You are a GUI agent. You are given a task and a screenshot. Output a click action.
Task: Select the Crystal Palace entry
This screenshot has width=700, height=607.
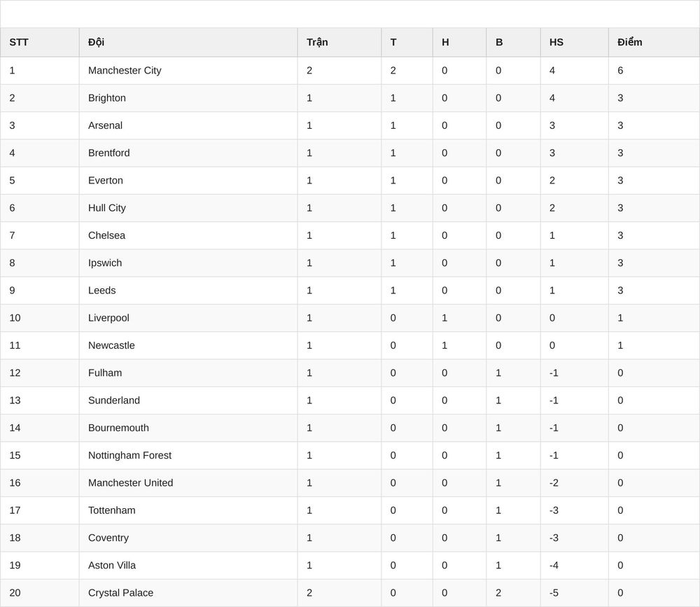pos(120,593)
